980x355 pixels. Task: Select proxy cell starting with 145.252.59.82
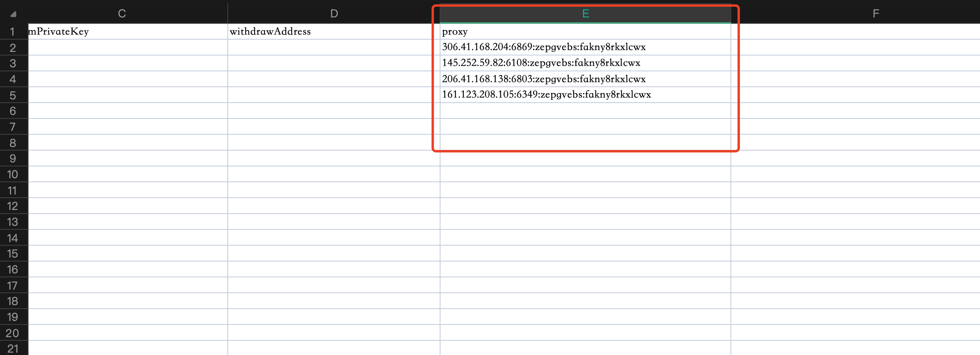(541, 63)
